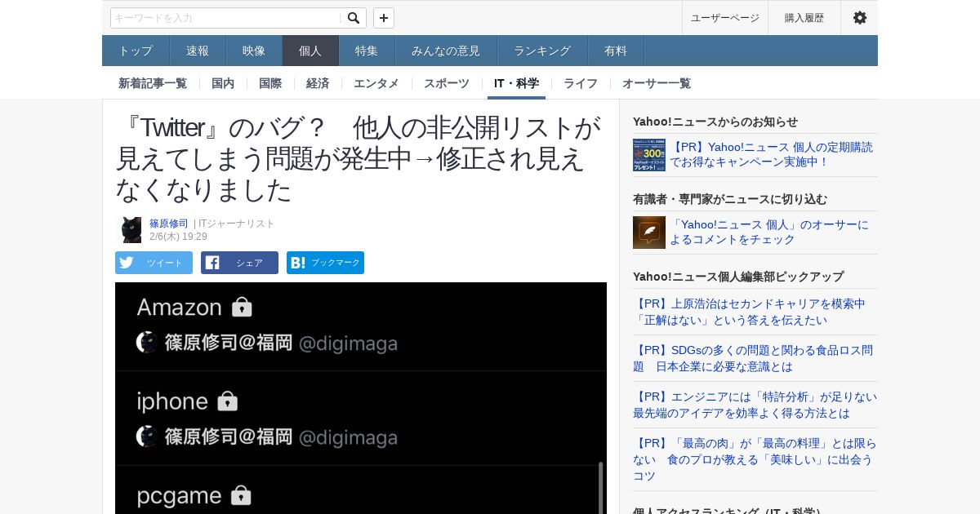This screenshot has width=980, height=514.
Task: Click the 2/6(木) 19:29 timestamp
Action: (x=178, y=237)
